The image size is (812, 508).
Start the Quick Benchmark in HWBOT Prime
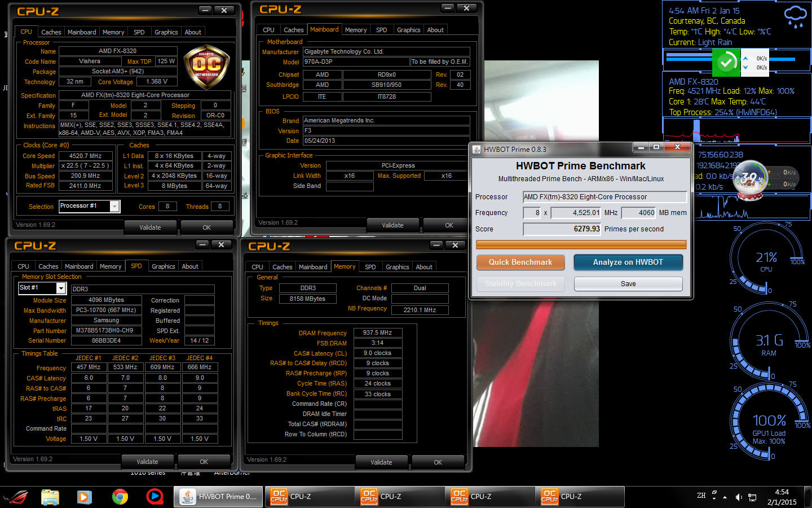click(520, 262)
